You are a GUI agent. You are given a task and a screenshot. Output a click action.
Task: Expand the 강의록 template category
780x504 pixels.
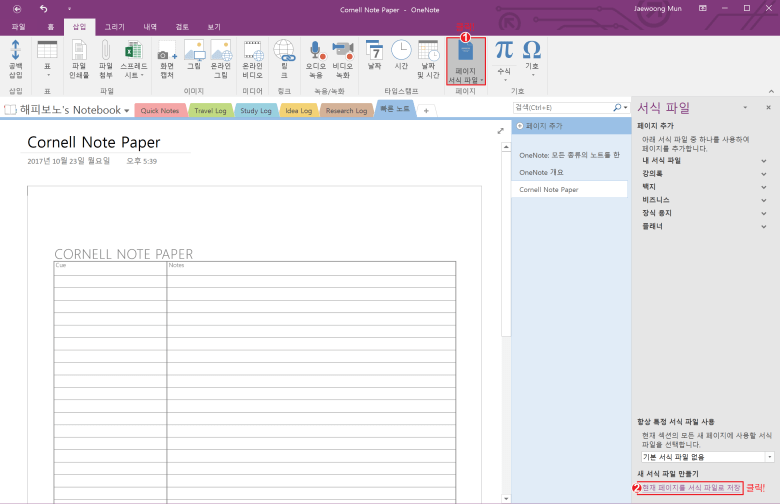(764, 174)
